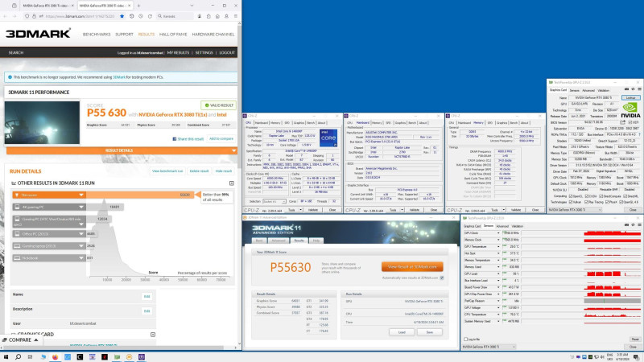Image resolution: width=644 pixels, height=362 pixels.
Task: Open Results menu on 3DMark site
Action: pos(147,35)
